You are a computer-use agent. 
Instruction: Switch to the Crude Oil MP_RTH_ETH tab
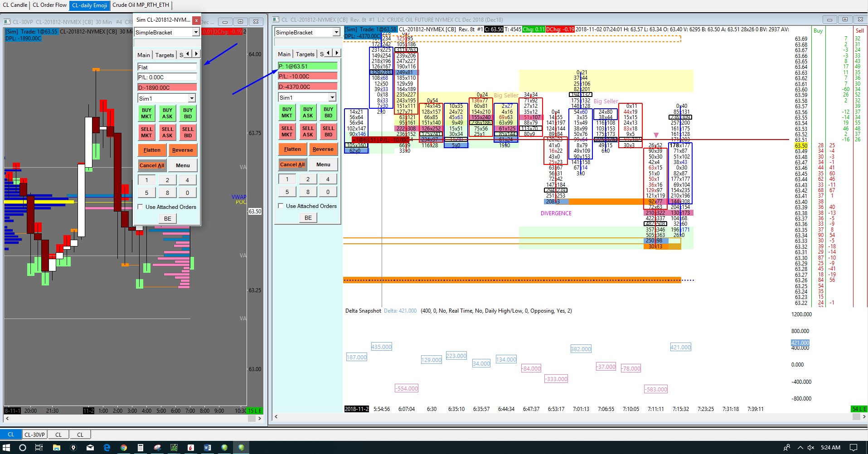[141, 5]
